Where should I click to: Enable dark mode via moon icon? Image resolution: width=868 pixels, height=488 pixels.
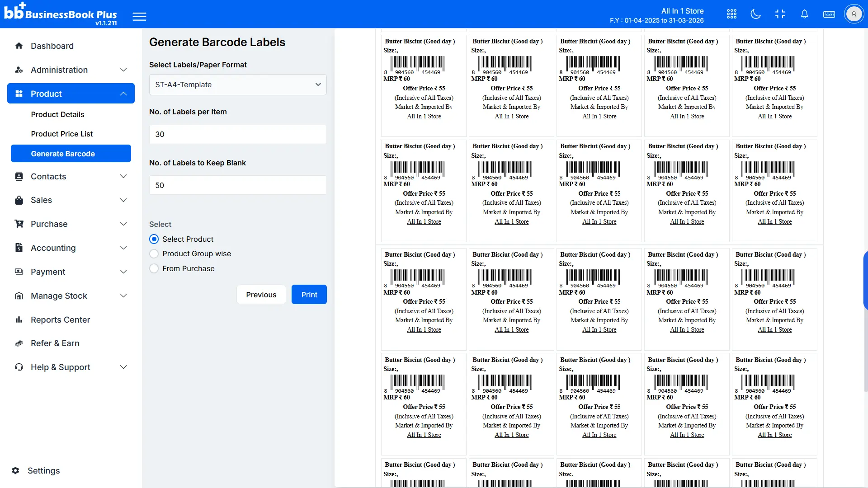tap(756, 14)
